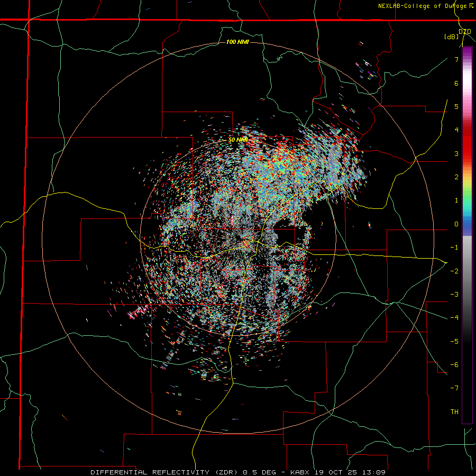The width and height of the screenshot is (476, 476).
Task: Click the 3 value on the color scale
Action: (x=456, y=153)
